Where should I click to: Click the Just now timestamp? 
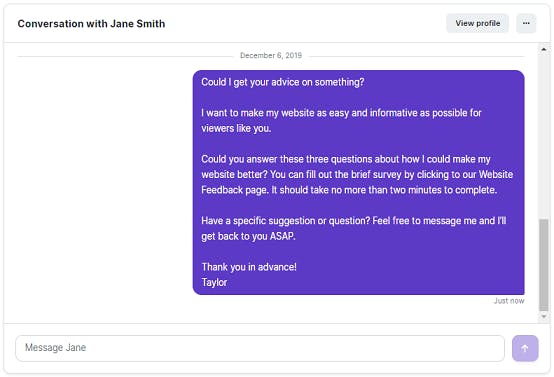[509, 301]
